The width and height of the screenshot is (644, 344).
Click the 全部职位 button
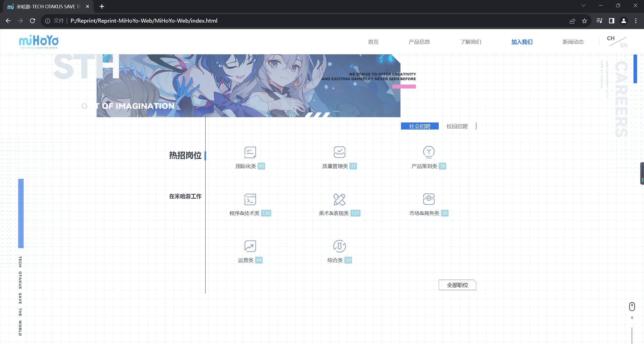point(457,285)
